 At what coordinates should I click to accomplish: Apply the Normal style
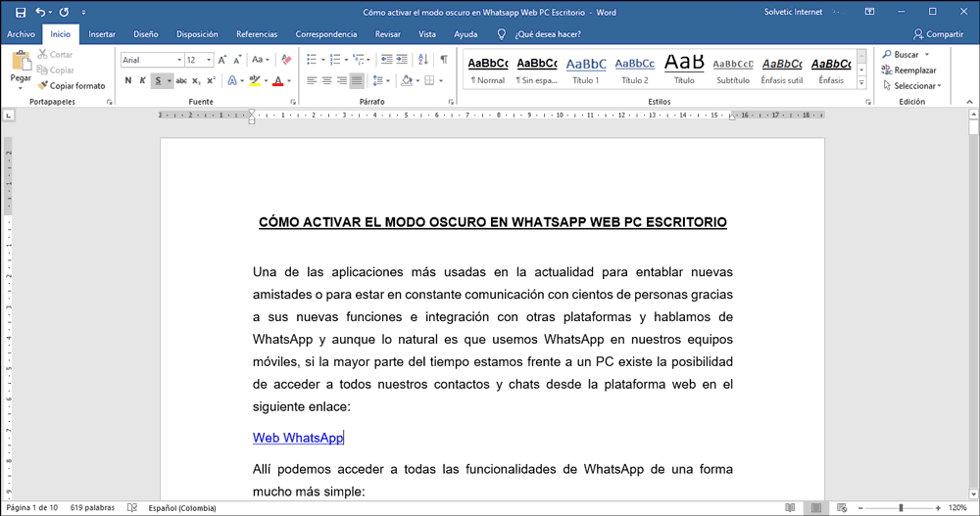coord(488,70)
